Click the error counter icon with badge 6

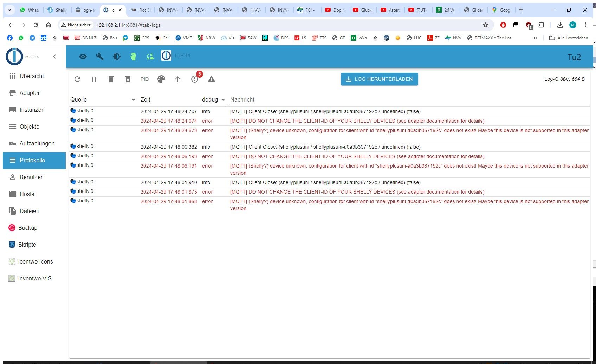tap(195, 79)
